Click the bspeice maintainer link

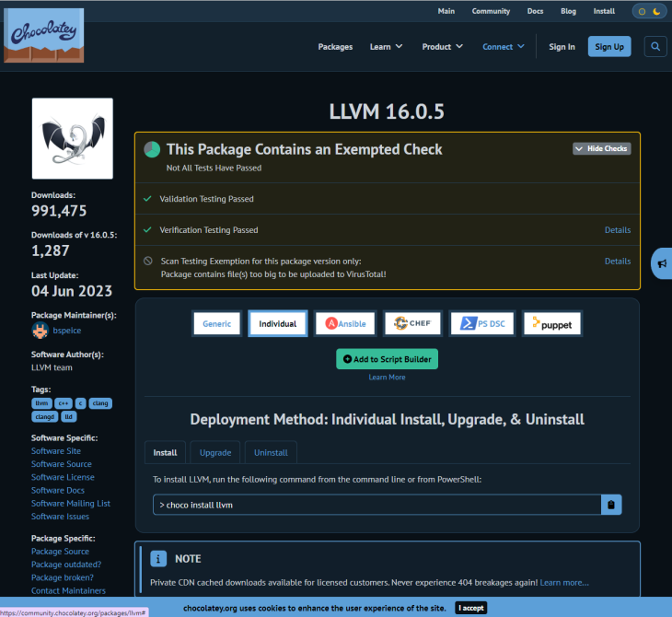67,331
